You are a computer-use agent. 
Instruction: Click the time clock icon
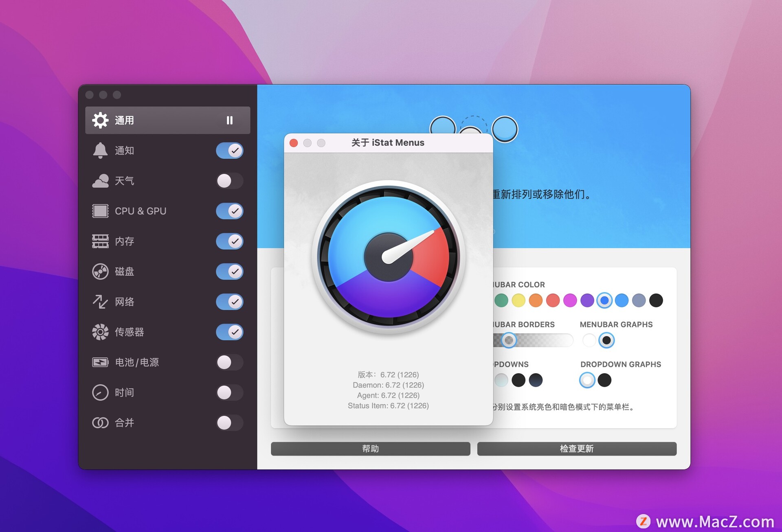point(100,392)
